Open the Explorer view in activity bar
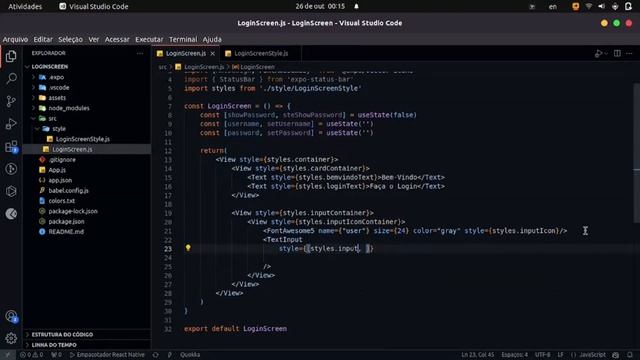Image resolution: width=640 pixels, height=360 pixels. [11, 56]
